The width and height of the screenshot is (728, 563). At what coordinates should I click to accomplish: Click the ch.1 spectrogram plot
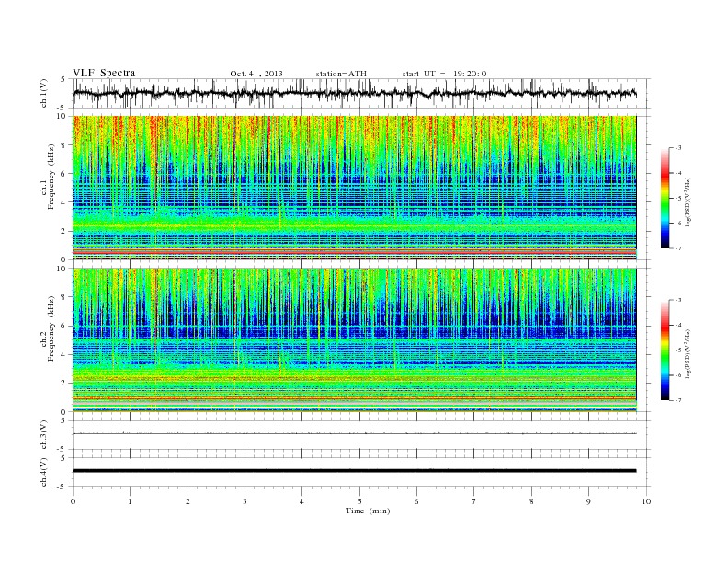pos(354,188)
